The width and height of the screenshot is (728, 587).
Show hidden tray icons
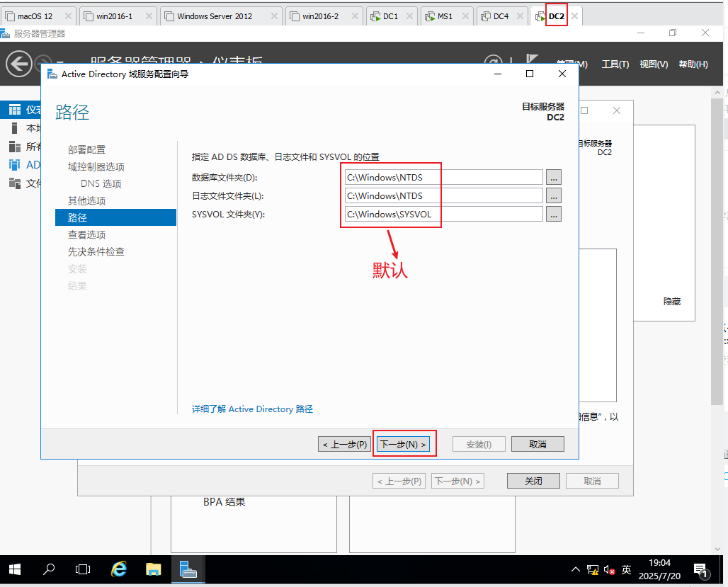576,569
